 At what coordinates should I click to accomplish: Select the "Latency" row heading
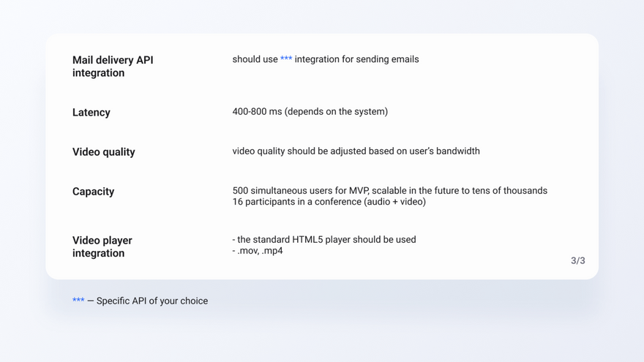tap(91, 113)
